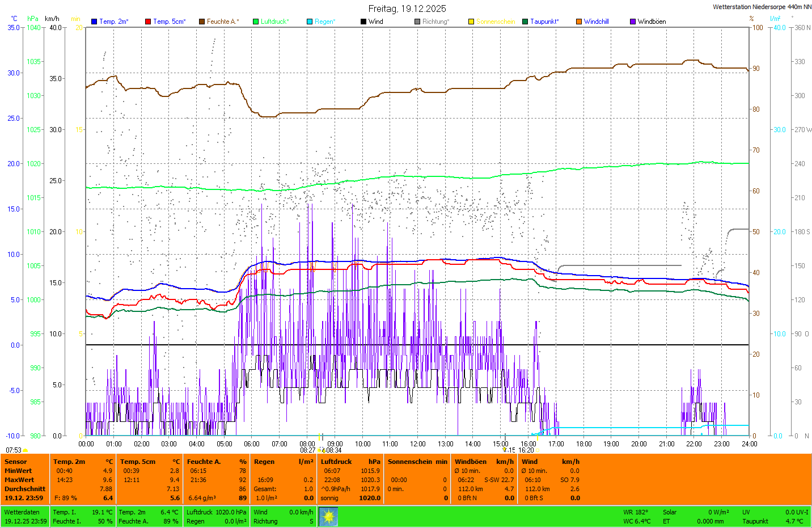Click the yellow Sonnenschein legend square
Viewport: 812px width, 528px height.
471,22
